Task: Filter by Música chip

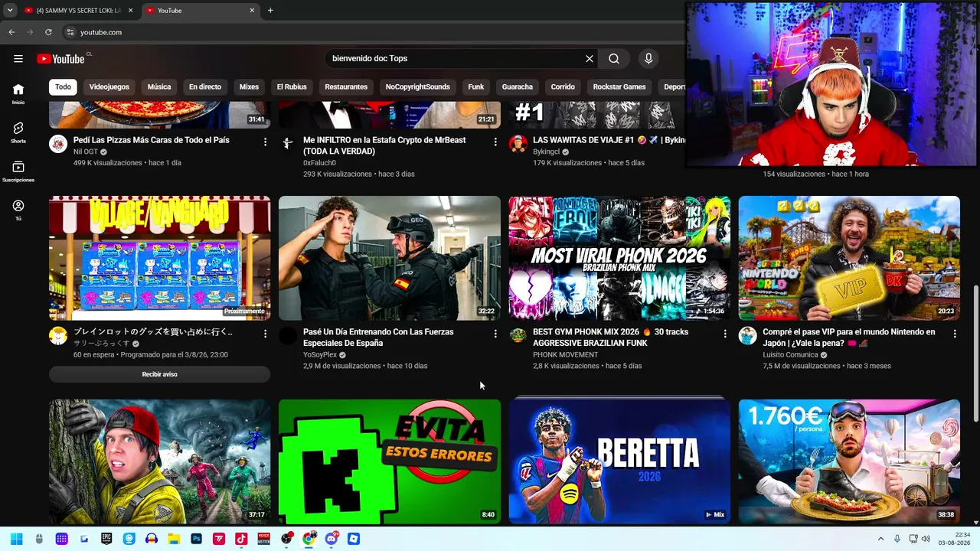Action: coord(159,87)
